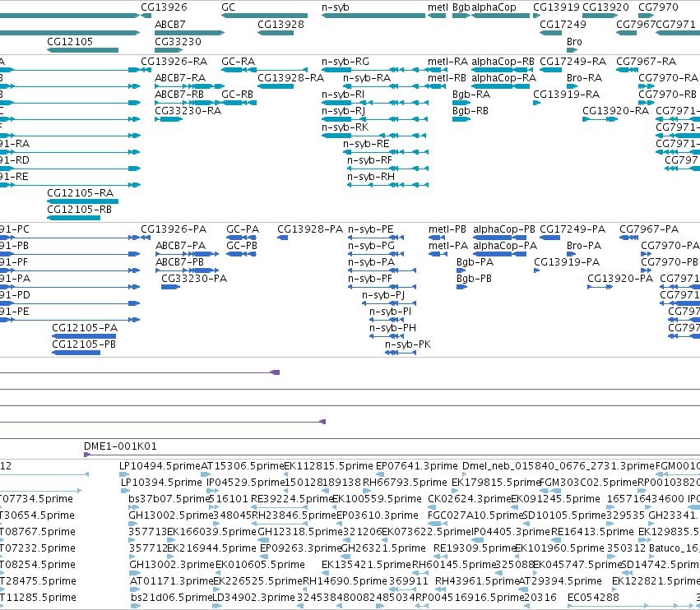Click the CG13919 gene label
Screen dimensions: 700x610
coord(556,7)
